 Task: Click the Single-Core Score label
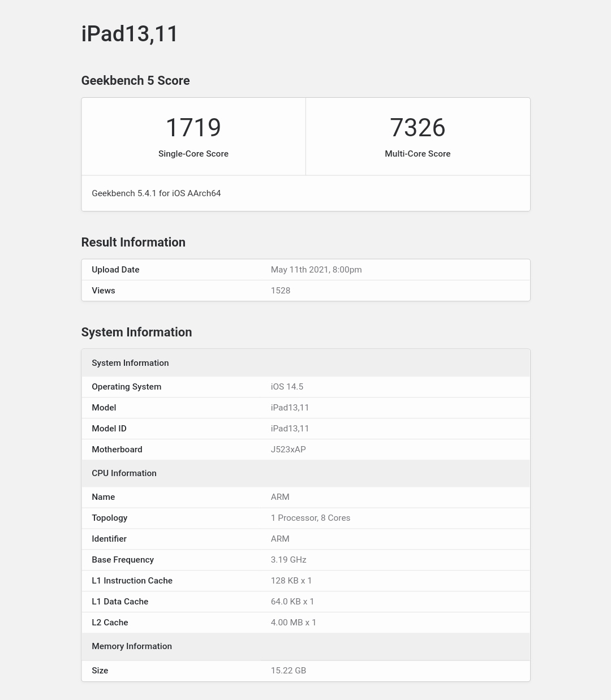click(x=193, y=154)
